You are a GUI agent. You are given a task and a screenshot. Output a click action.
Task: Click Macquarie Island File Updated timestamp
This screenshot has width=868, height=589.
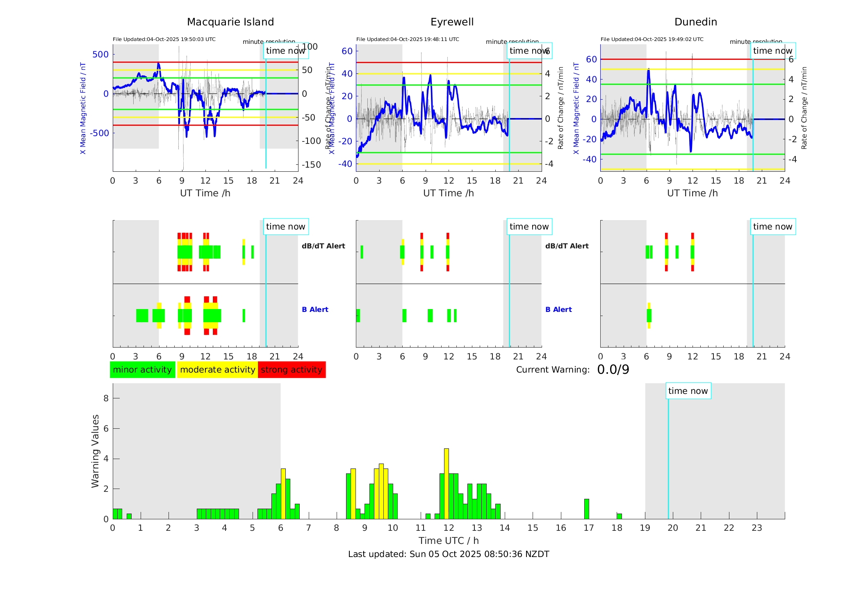pyautogui.click(x=164, y=39)
